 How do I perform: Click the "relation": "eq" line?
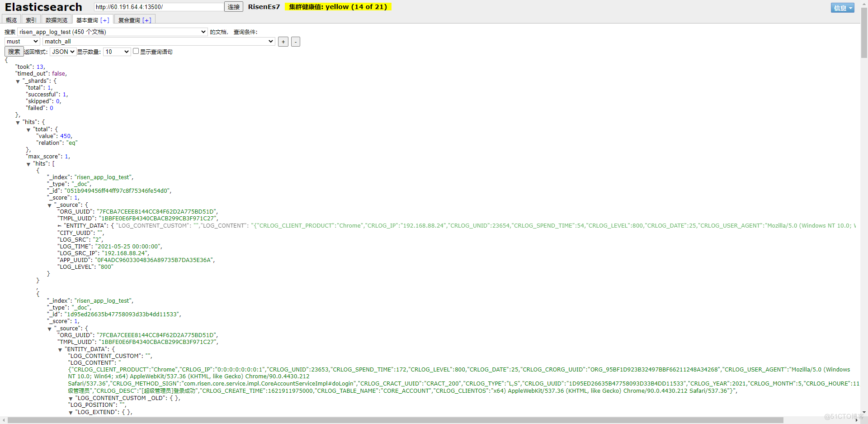[57, 143]
